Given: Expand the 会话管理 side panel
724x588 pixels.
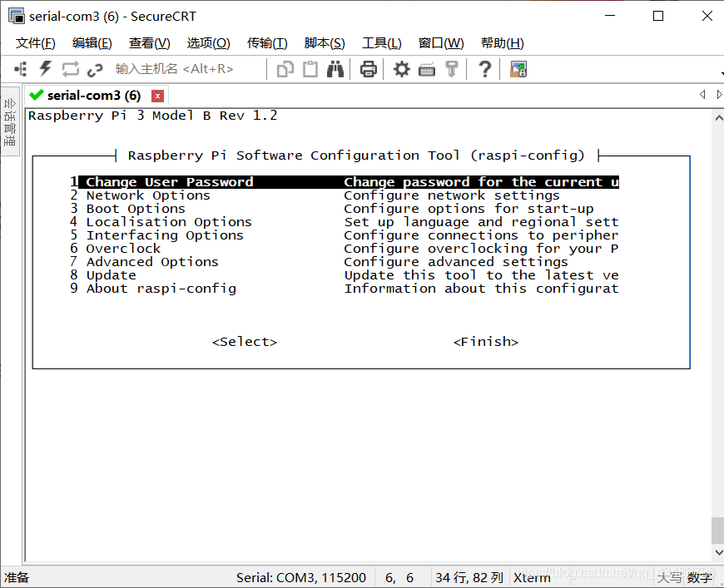Looking at the screenshot, I should [10, 121].
